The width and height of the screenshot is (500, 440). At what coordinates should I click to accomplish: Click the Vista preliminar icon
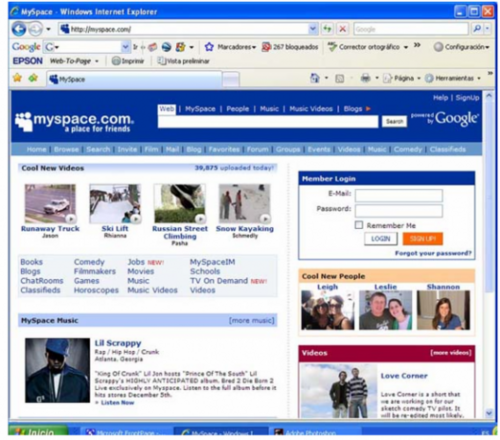tap(161, 61)
